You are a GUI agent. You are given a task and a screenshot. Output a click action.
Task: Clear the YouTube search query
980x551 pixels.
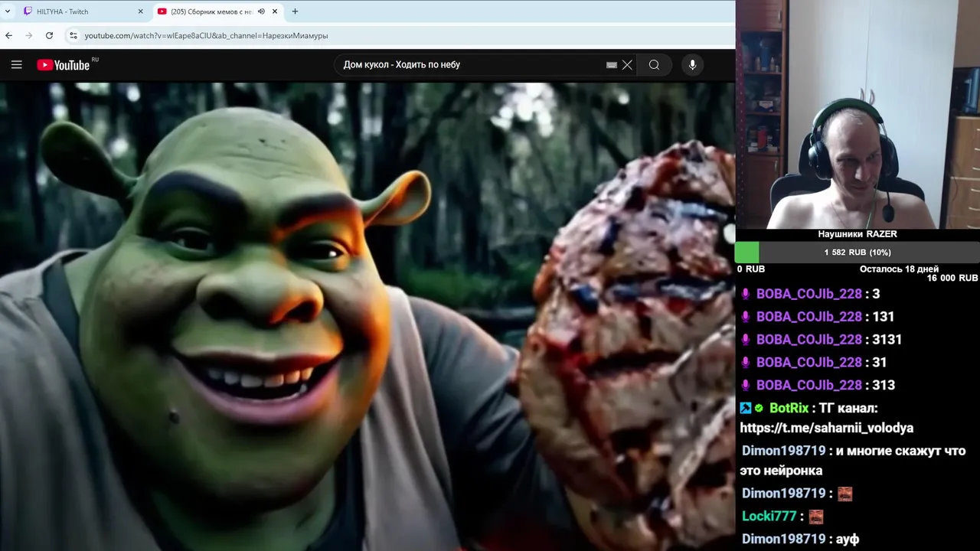[x=627, y=65]
